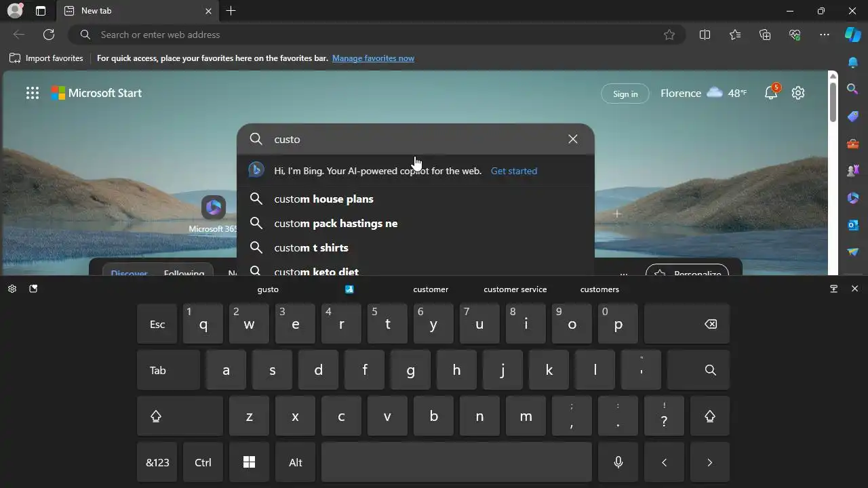The height and width of the screenshot is (488, 868).
Task: Open a new tab with plus icon
Action: pos(231,11)
